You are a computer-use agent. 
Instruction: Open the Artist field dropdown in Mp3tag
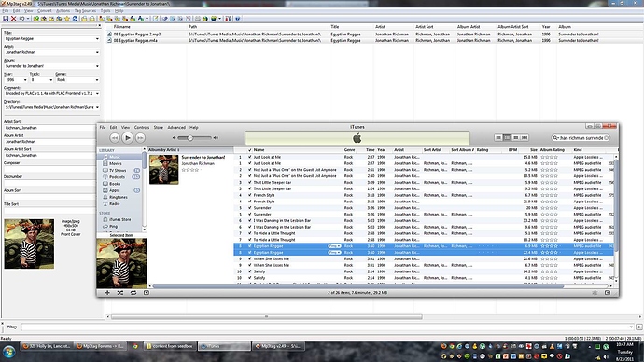pyautogui.click(x=97, y=52)
